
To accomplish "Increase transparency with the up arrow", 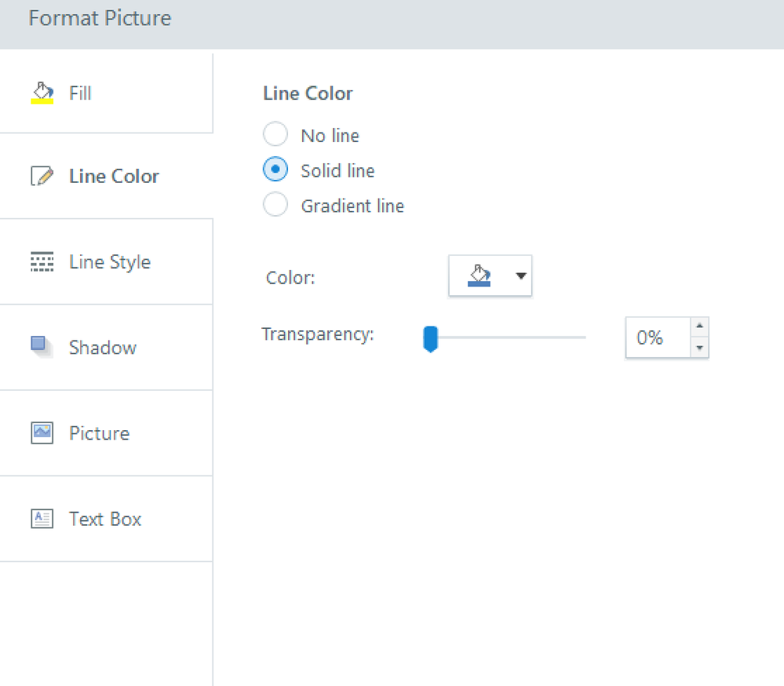I will pyautogui.click(x=699, y=327).
